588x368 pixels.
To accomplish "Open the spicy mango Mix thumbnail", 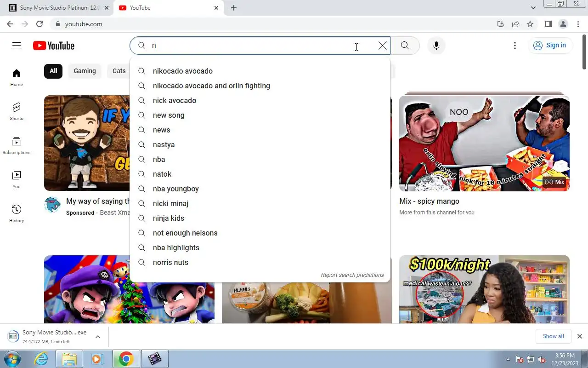I will click(x=484, y=143).
